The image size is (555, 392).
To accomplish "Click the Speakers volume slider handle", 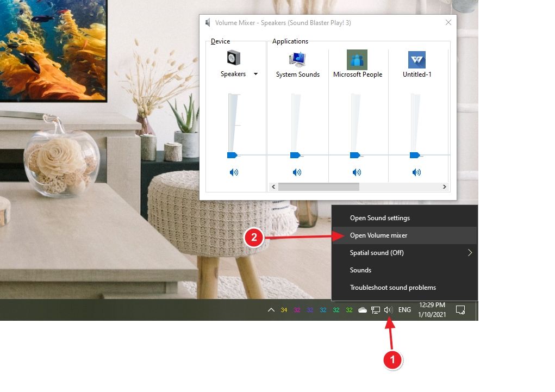I will click(232, 155).
